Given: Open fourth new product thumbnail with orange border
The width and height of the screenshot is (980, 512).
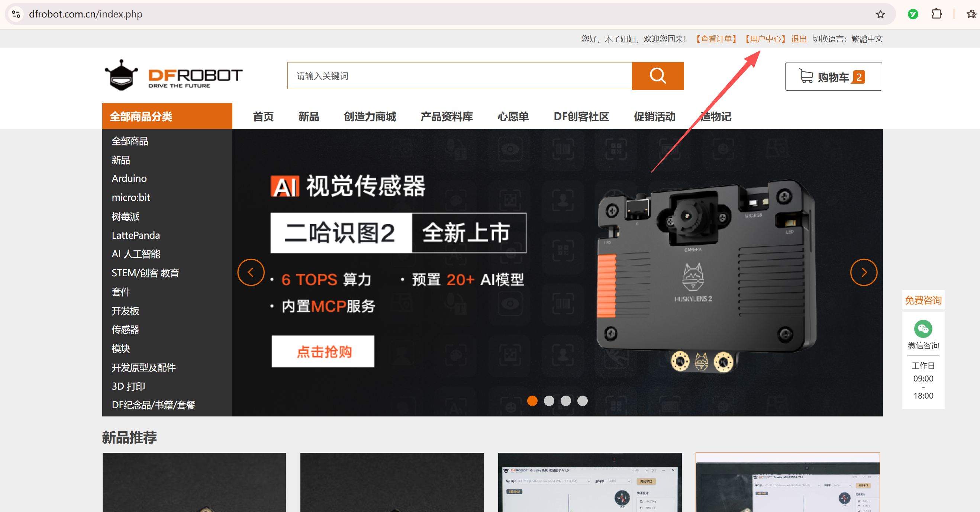Looking at the screenshot, I should pos(787,482).
